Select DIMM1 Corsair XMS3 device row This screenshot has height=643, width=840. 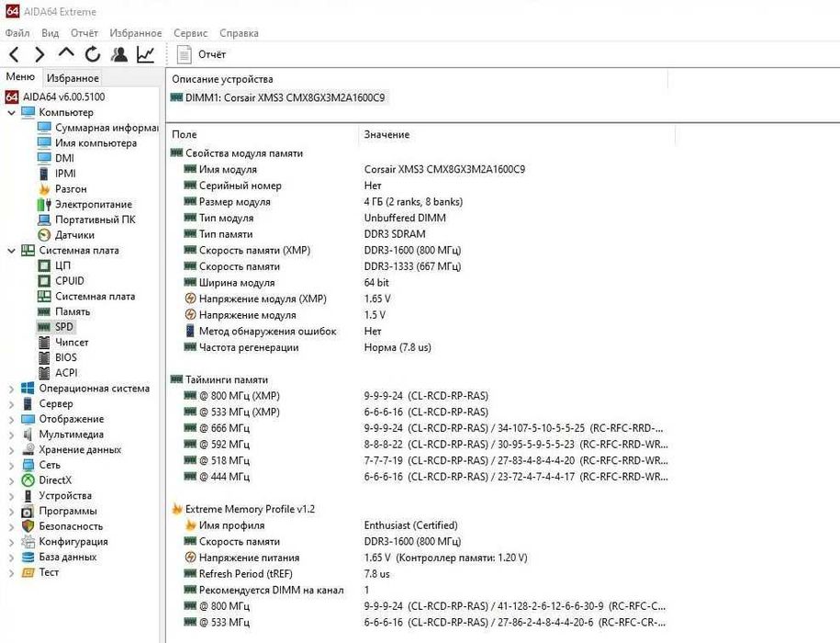click(x=277, y=98)
